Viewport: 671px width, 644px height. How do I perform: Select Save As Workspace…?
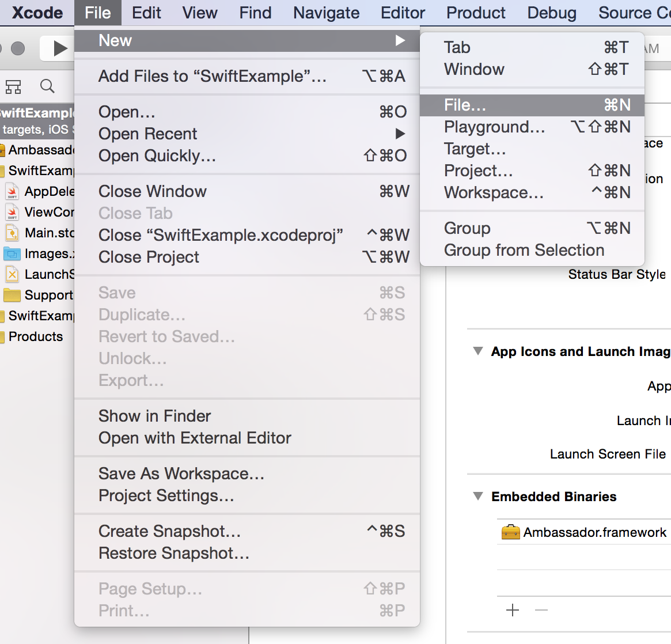[x=247, y=473]
